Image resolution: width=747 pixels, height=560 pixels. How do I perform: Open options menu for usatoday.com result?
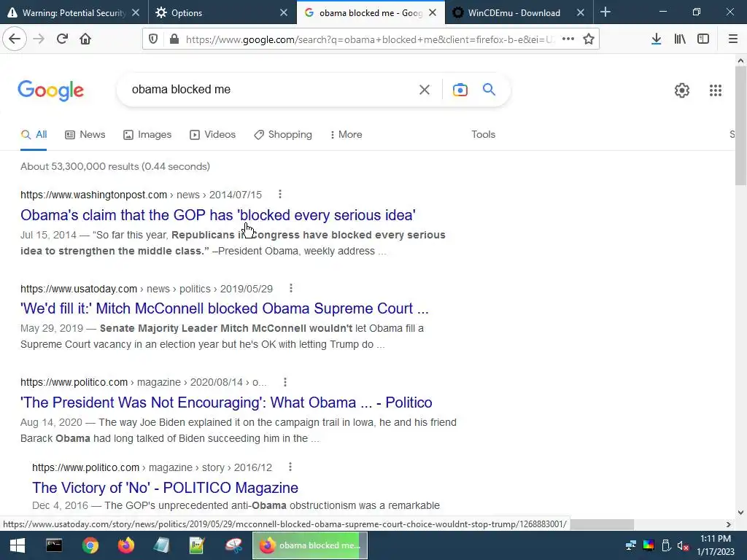(x=291, y=288)
